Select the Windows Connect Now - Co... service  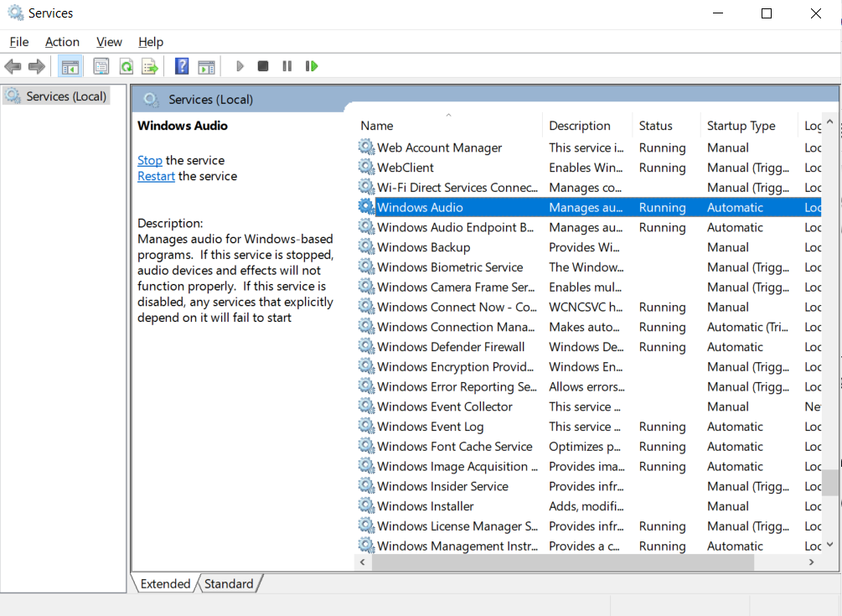point(589,307)
